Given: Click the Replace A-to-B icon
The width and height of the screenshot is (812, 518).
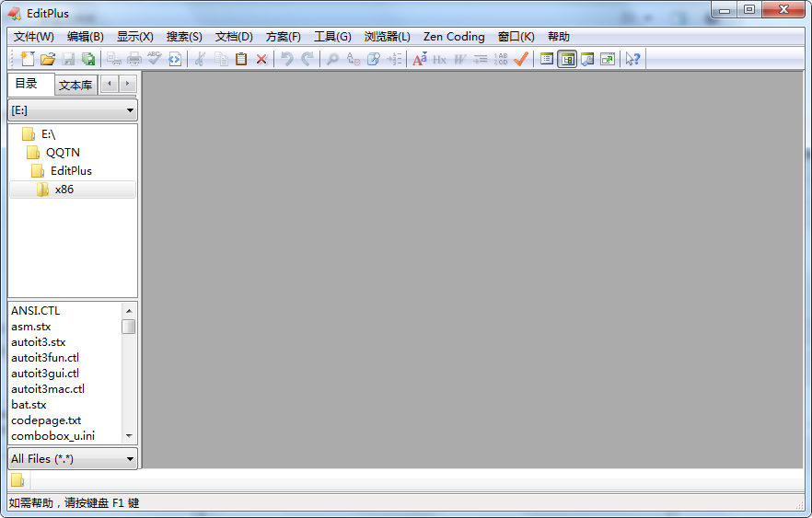Looking at the screenshot, I should click(354, 59).
